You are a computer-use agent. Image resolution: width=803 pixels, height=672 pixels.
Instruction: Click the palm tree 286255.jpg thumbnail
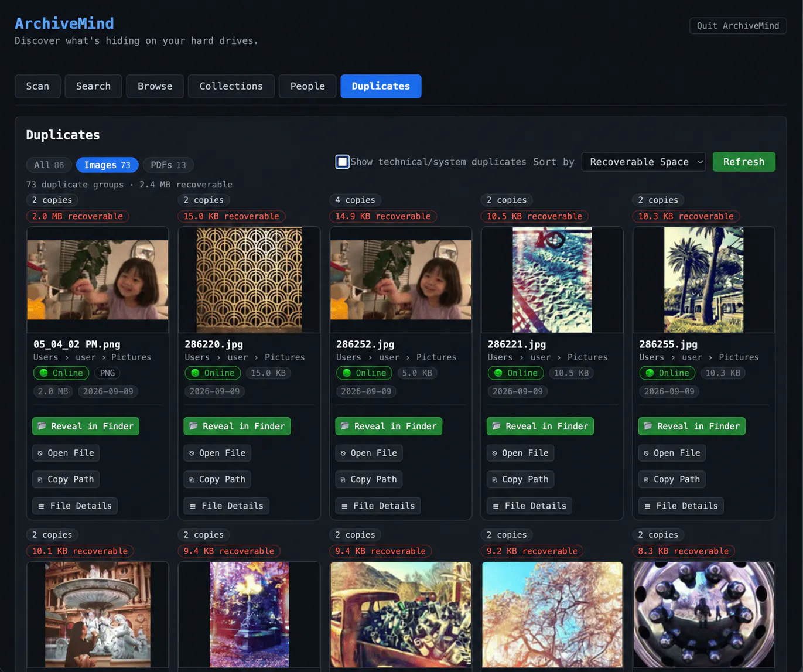tap(703, 280)
